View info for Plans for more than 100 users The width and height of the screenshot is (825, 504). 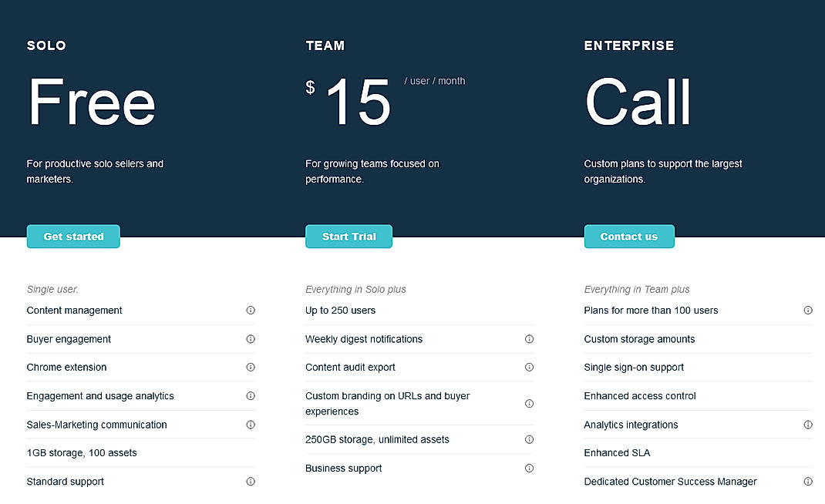[x=808, y=310]
